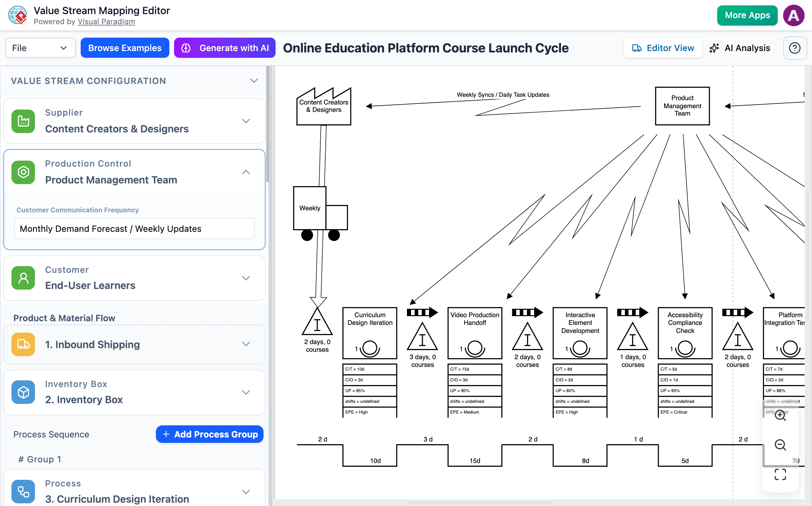812x506 pixels.
Task: Click the fit-to-screen icon
Action: click(780, 474)
